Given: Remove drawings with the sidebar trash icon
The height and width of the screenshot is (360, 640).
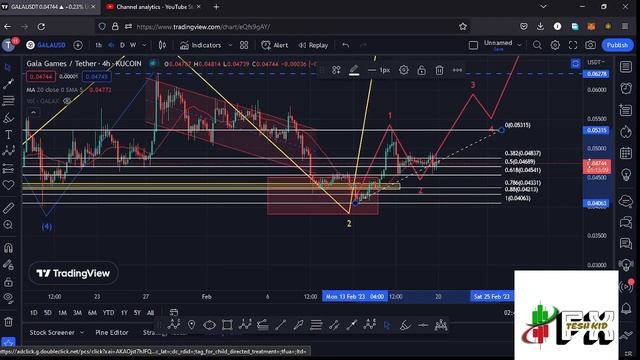Looking at the screenshot, I should [8, 322].
